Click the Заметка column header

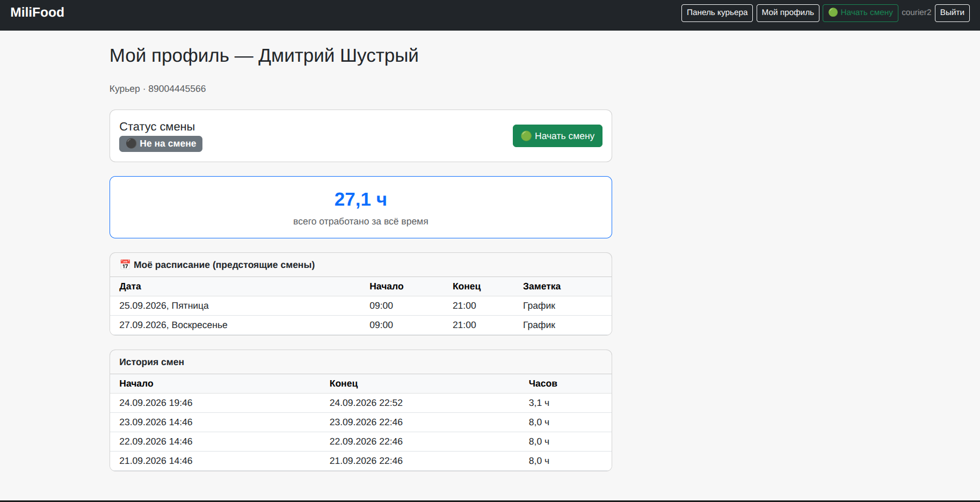(x=542, y=287)
